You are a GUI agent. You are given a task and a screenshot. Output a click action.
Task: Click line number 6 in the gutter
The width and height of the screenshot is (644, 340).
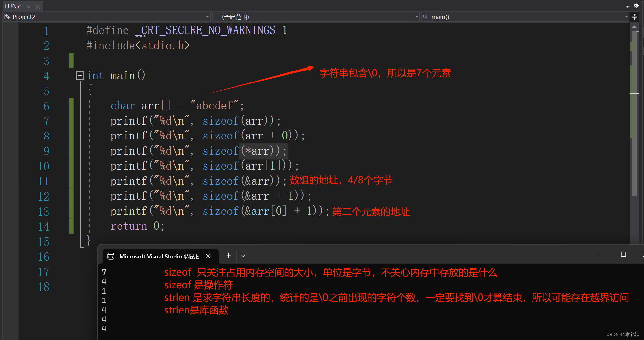[x=47, y=106]
